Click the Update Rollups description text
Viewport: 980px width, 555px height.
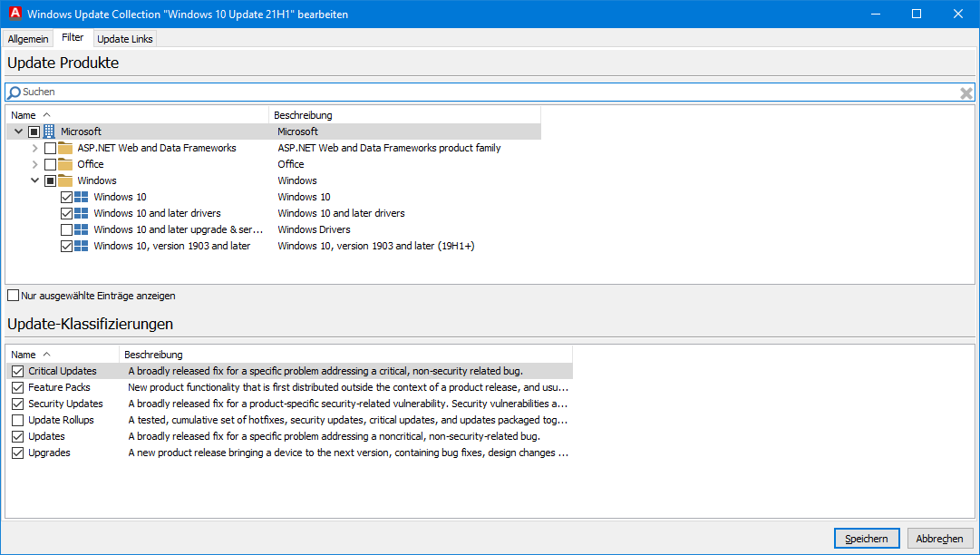[x=348, y=420]
